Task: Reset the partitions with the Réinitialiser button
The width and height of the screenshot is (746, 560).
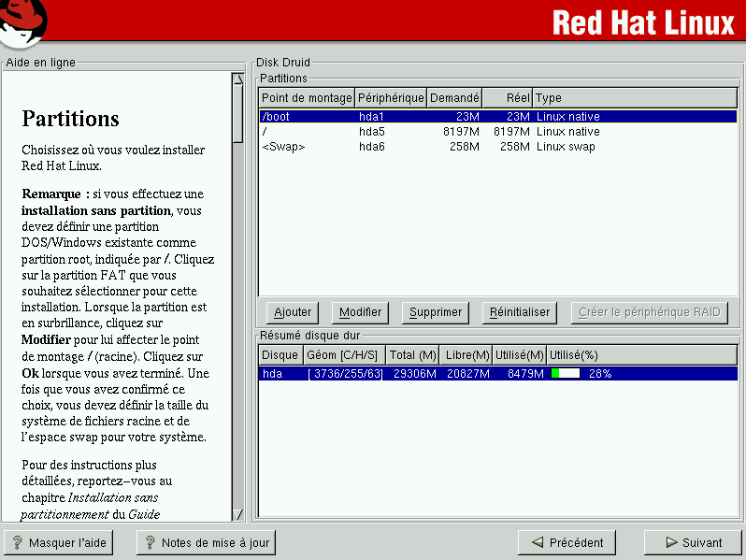Action: point(520,312)
